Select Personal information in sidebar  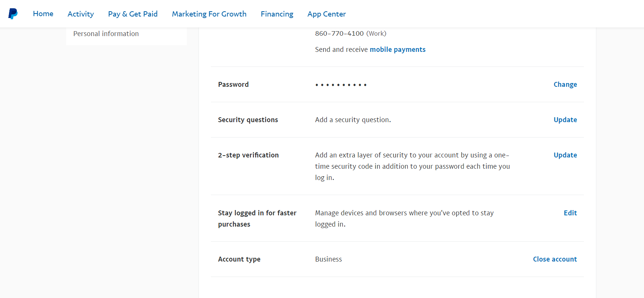pyautogui.click(x=106, y=34)
